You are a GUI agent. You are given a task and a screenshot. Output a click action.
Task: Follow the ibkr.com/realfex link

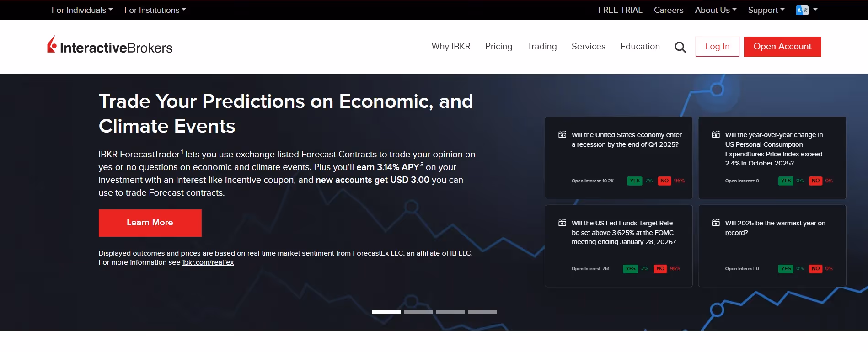tap(208, 262)
